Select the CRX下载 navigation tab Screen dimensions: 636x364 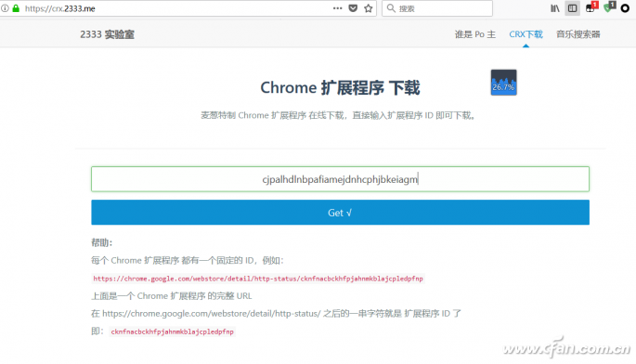click(526, 34)
